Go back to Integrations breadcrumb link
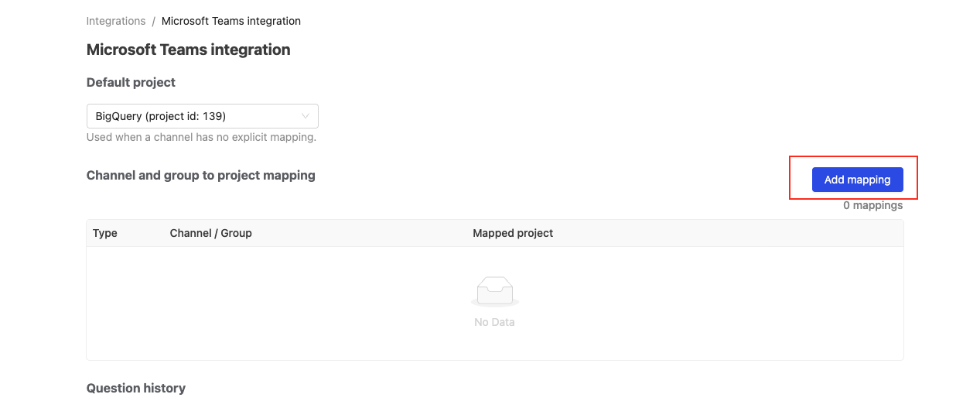The image size is (980, 401). pyautogui.click(x=116, y=21)
